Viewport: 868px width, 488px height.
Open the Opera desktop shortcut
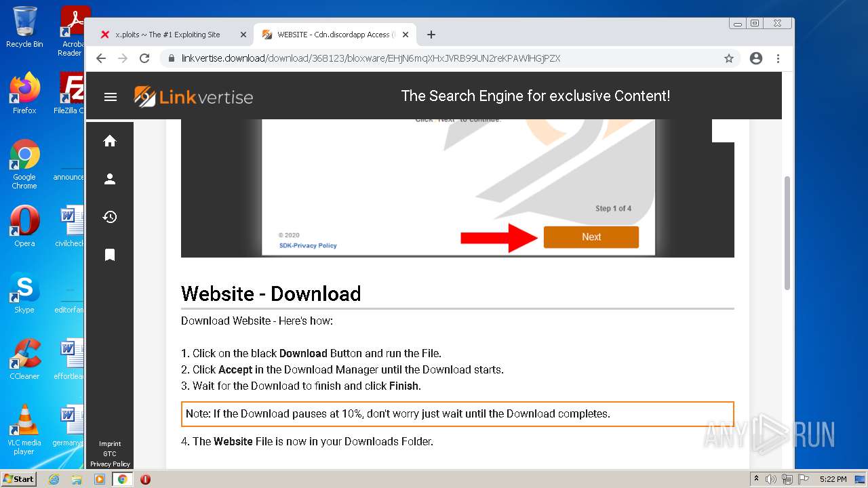coord(24,226)
